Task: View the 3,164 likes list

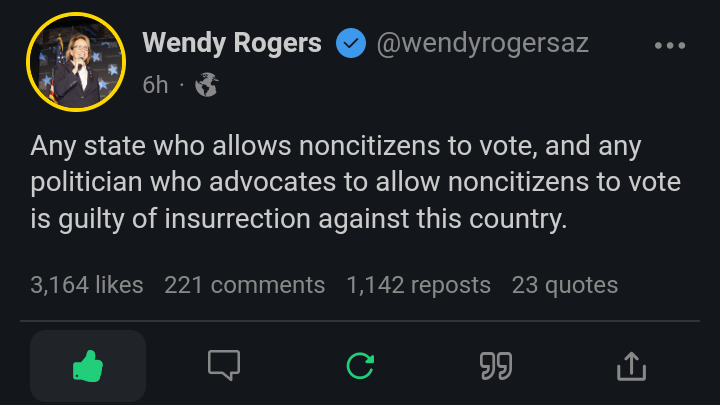Action: [87, 285]
